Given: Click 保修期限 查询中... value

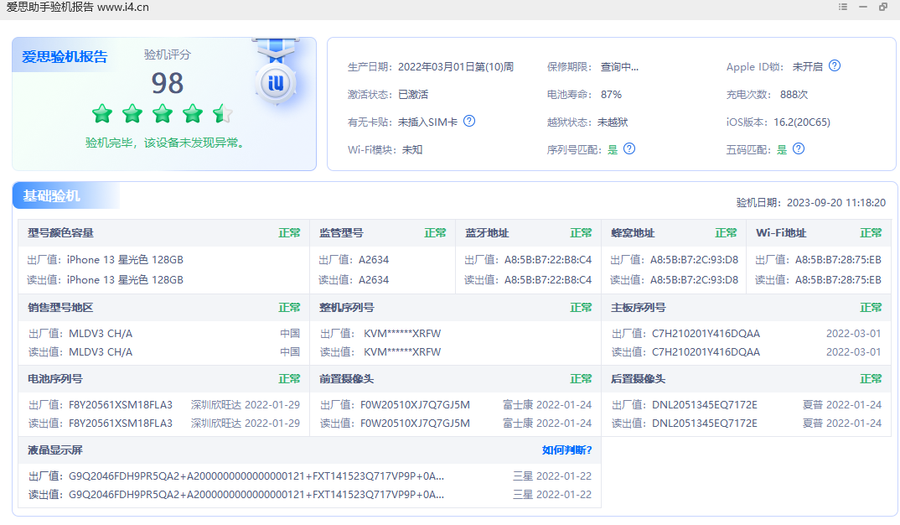Looking at the screenshot, I should click(619, 67).
